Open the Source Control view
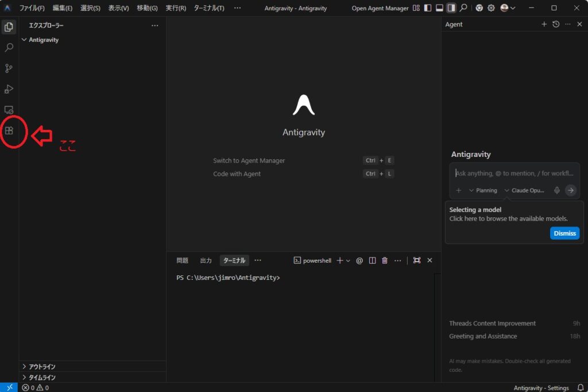The width and height of the screenshot is (588, 392). pyautogui.click(x=9, y=68)
